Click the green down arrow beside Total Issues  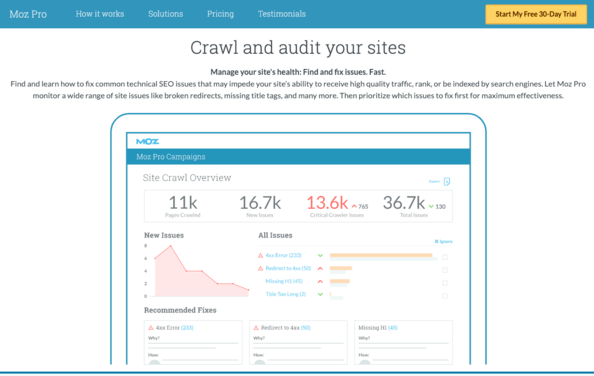(431, 207)
